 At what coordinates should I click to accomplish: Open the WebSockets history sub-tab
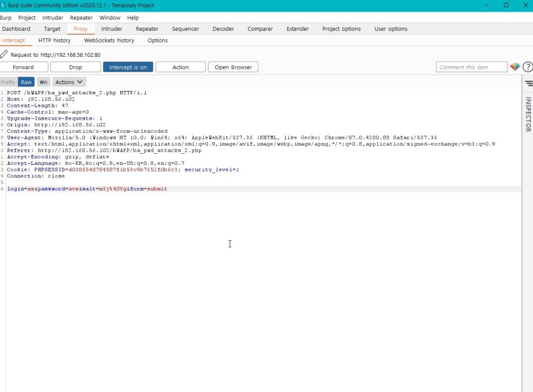click(x=109, y=40)
